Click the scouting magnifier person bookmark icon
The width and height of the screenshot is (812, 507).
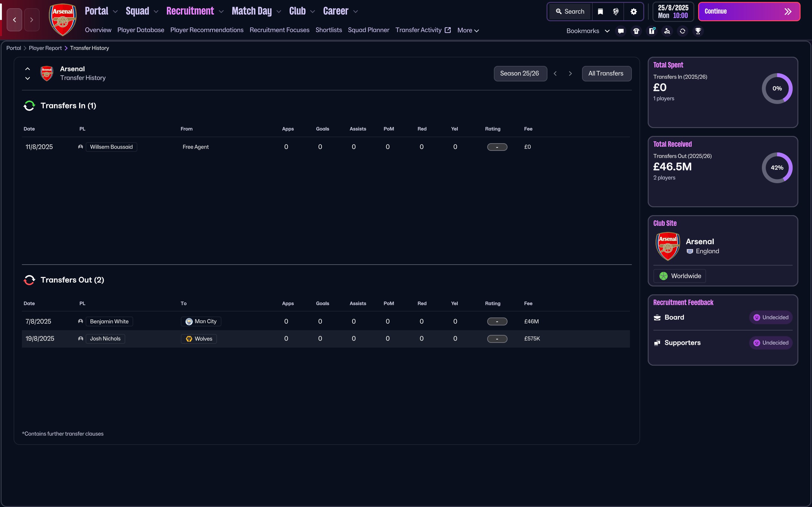(x=667, y=31)
